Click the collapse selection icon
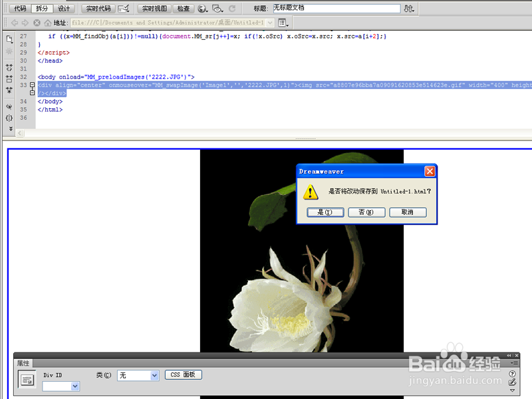Image resolution: width=532 pixels, height=399 pixels. pyautogui.click(x=9, y=78)
